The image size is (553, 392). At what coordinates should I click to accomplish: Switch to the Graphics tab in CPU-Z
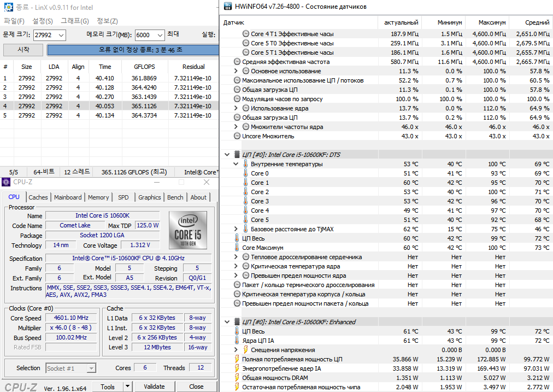click(150, 197)
